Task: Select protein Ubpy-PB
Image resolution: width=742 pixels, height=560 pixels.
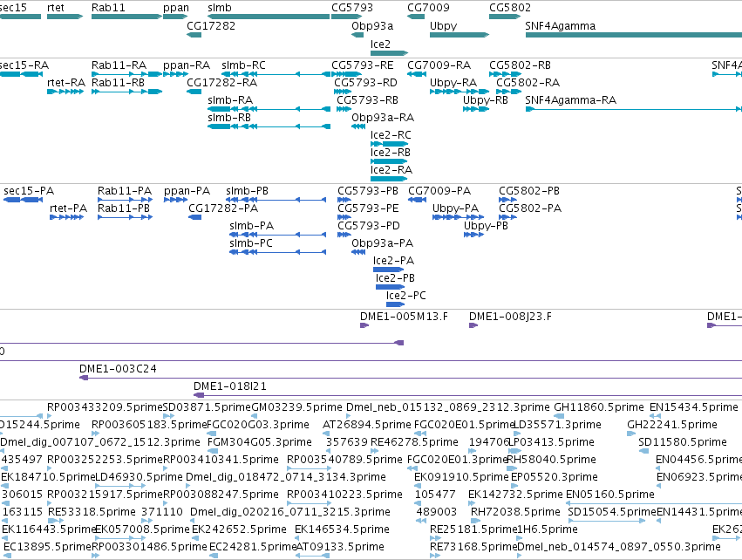Action: [473, 235]
